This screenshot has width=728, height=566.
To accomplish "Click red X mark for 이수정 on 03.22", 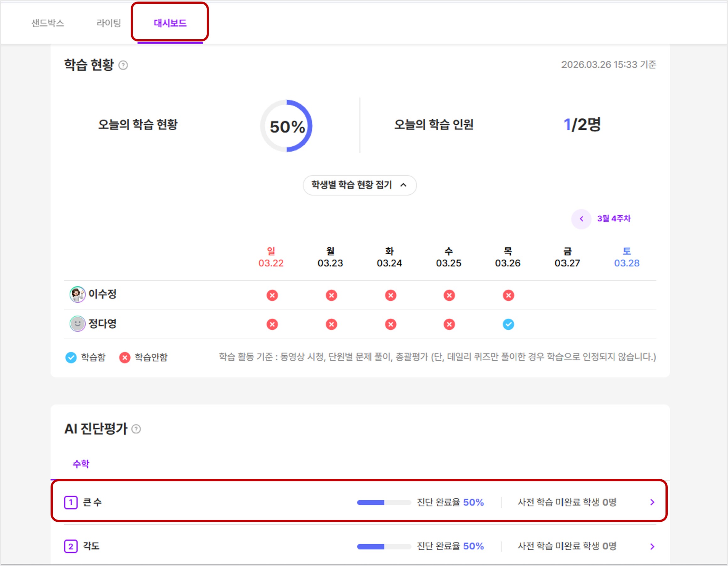I will (272, 295).
